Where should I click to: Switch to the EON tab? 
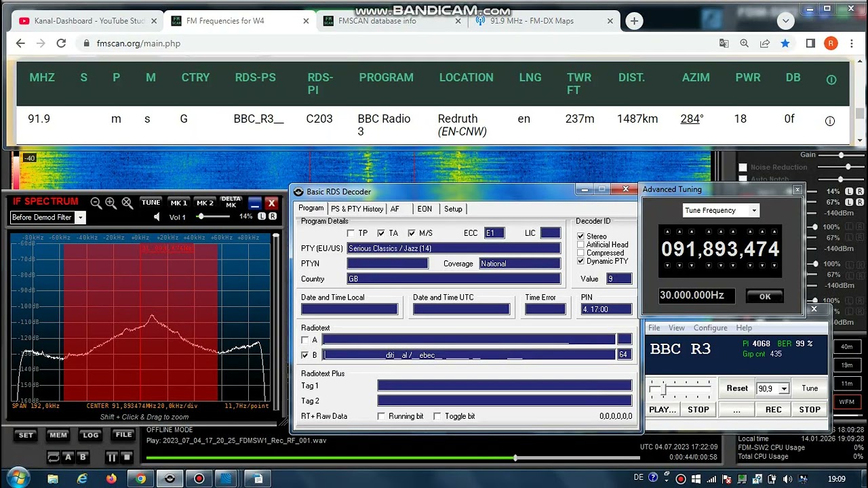(425, 209)
